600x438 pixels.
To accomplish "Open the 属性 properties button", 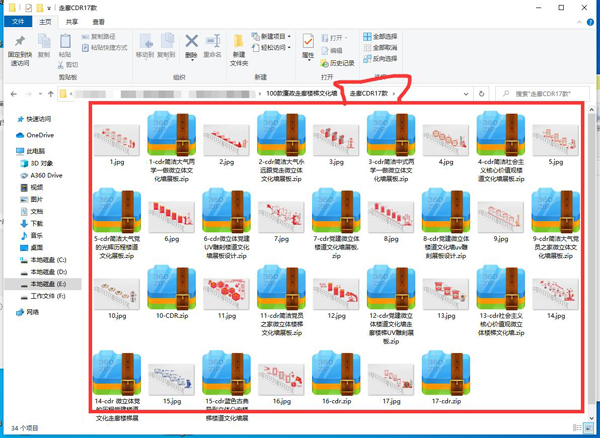I will click(307, 42).
